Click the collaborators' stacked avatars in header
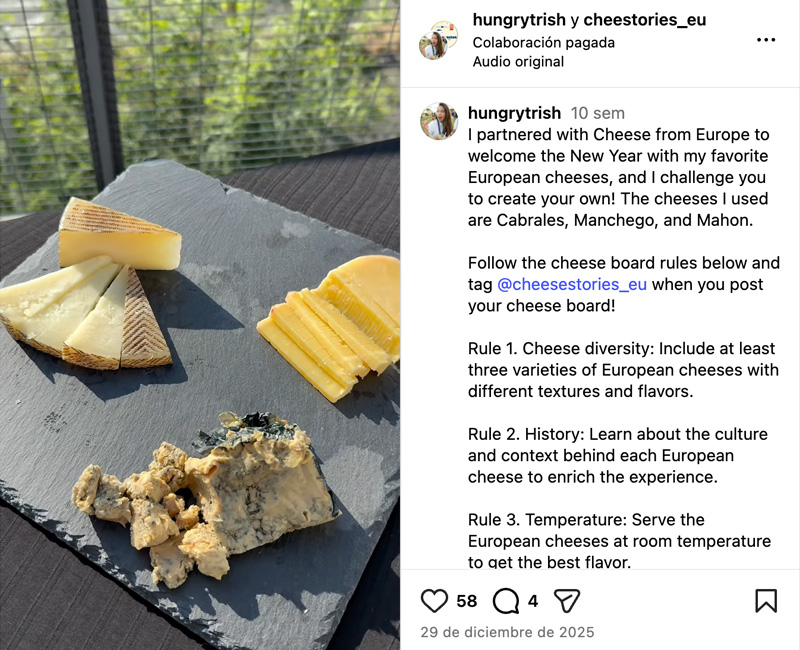Viewport: 800px width, 650px height. (x=438, y=40)
